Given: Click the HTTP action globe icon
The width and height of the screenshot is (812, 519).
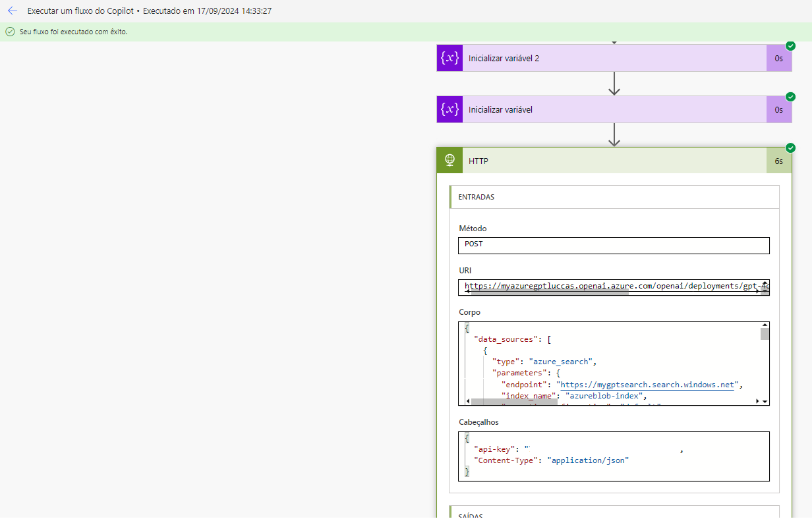Looking at the screenshot, I should (x=449, y=160).
